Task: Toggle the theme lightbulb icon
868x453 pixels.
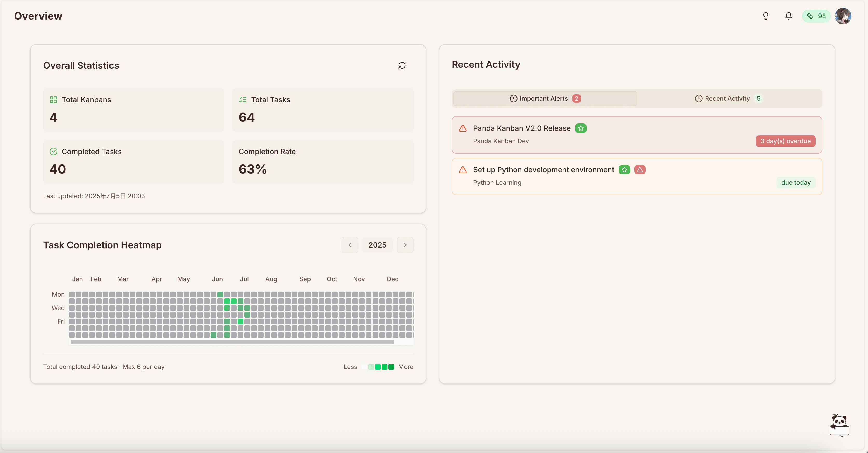Action: click(766, 16)
